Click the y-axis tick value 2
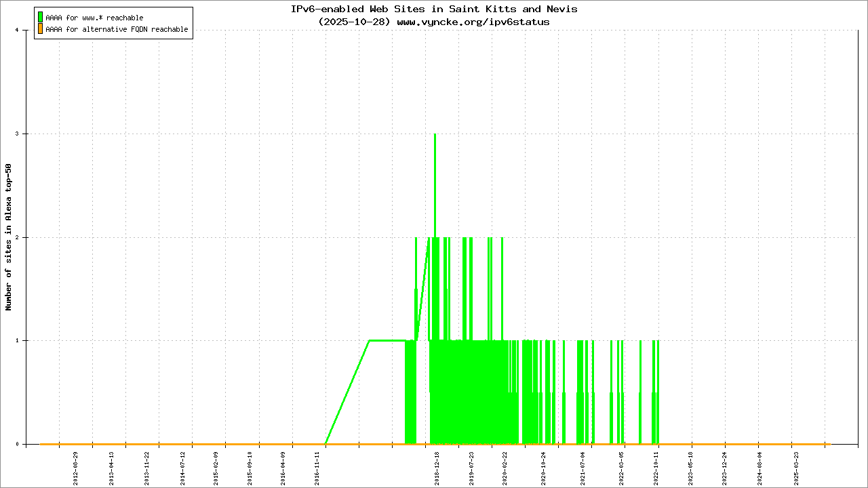The image size is (868, 488). coord(25,237)
